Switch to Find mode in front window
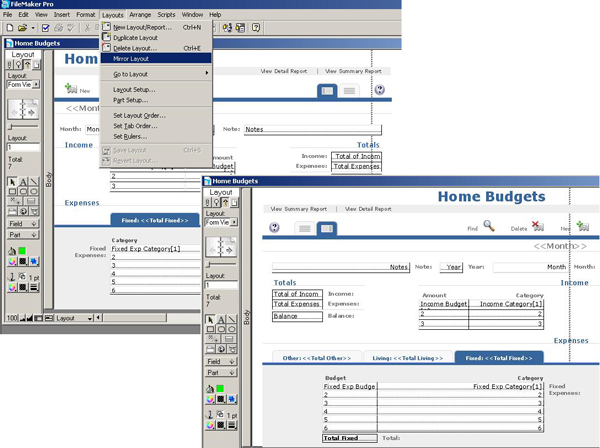Screen dimensions: 600x448 pos(216,203)
